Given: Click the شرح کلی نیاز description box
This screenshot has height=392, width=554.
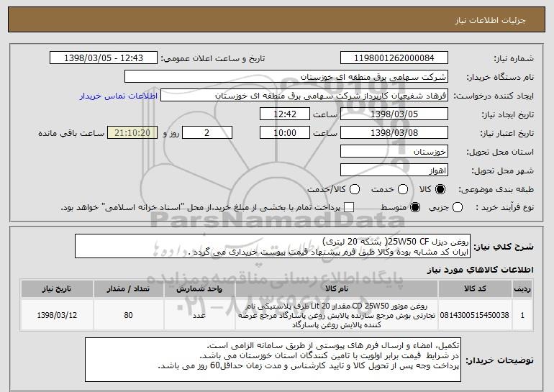Looking at the screenshot, I should click(273, 246).
